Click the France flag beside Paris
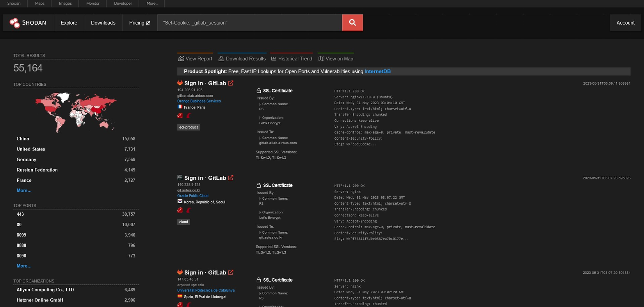Viewport: 644px width, 307px height. (180, 107)
